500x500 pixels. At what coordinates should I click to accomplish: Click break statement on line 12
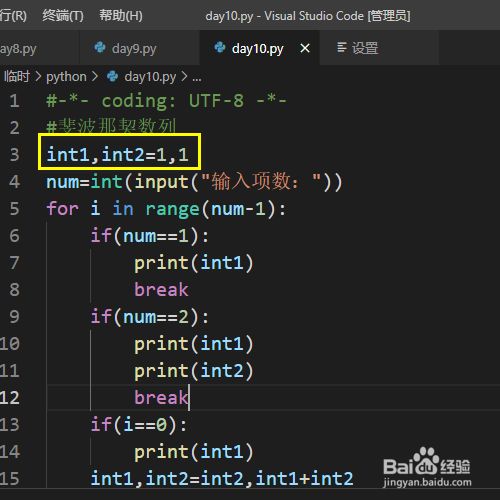tap(161, 397)
